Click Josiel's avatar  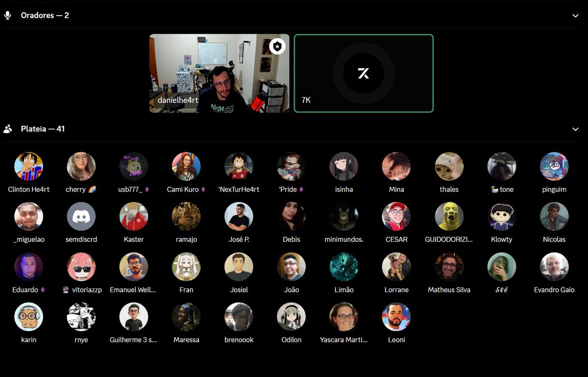tap(239, 267)
